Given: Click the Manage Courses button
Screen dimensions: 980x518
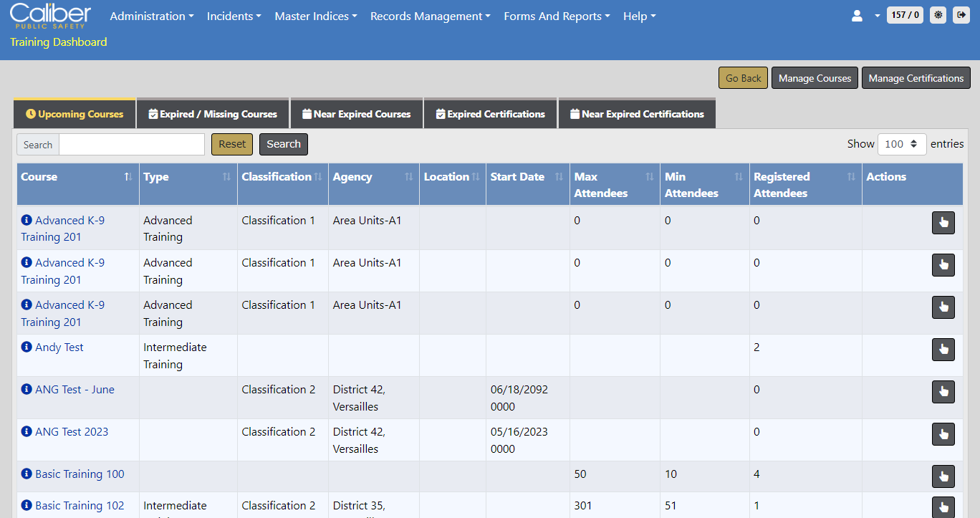Looking at the screenshot, I should [815, 78].
